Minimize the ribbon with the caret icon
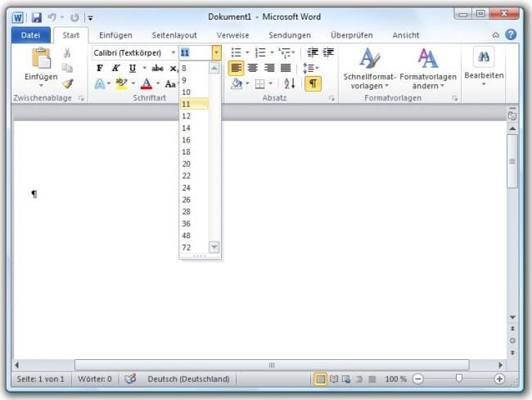The image size is (532, 400). pos(496,35)
